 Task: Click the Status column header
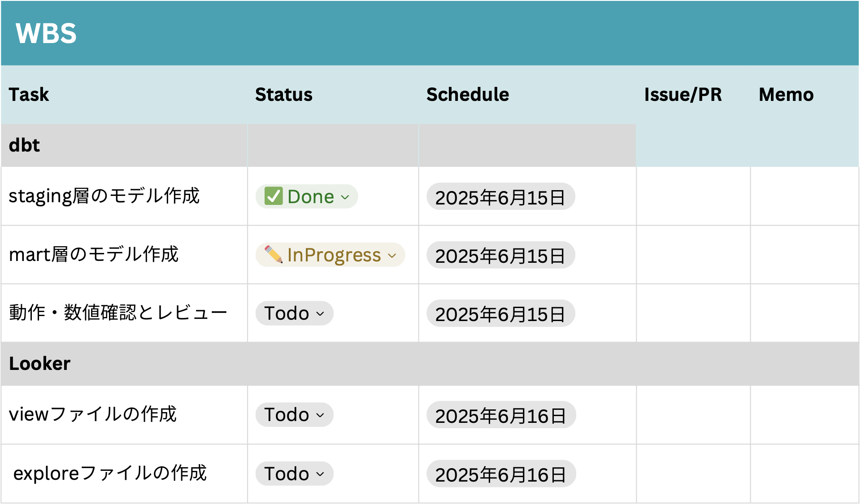point(284,95)
